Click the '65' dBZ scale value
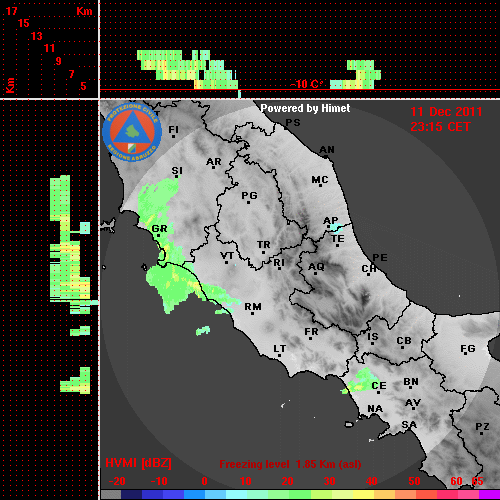 tap(477, 481)
